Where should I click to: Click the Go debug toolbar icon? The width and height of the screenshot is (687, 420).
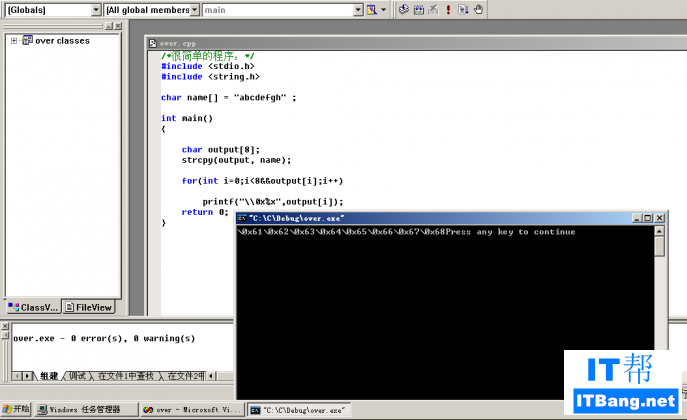pos(463,9)
